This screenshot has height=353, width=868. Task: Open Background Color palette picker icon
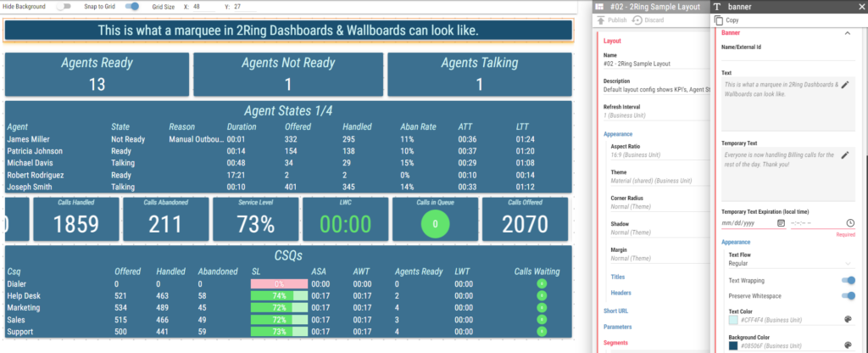(848, 345)
